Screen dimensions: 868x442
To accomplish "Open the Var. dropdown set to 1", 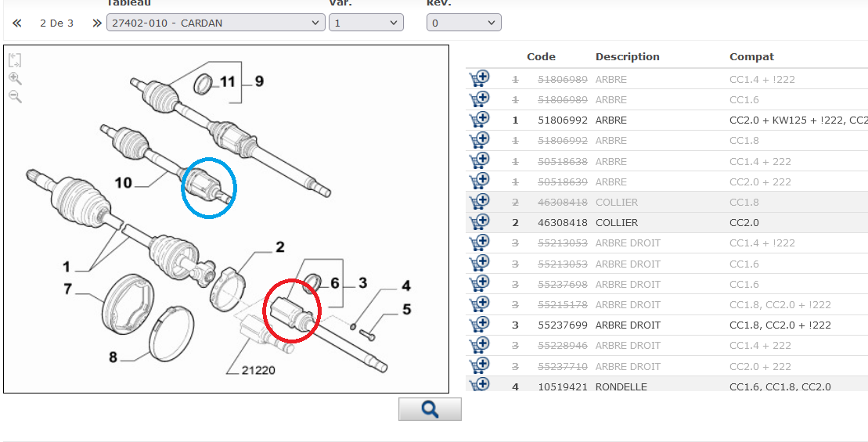I will tap(366, 23).
